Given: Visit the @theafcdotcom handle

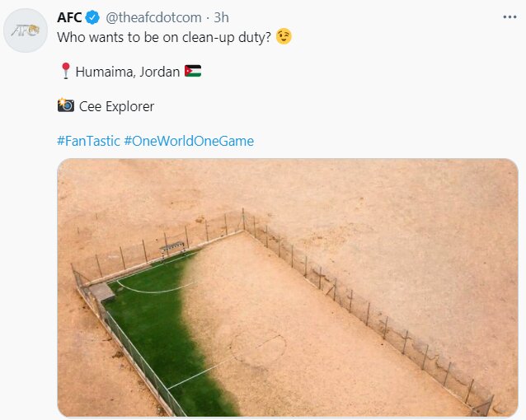Looking at the screenshot, I should coord(152,17).
